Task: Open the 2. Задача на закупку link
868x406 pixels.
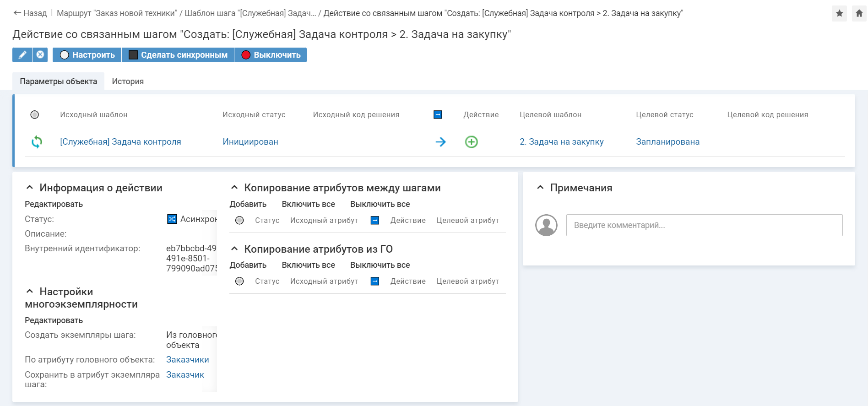Action: [561, 142]
